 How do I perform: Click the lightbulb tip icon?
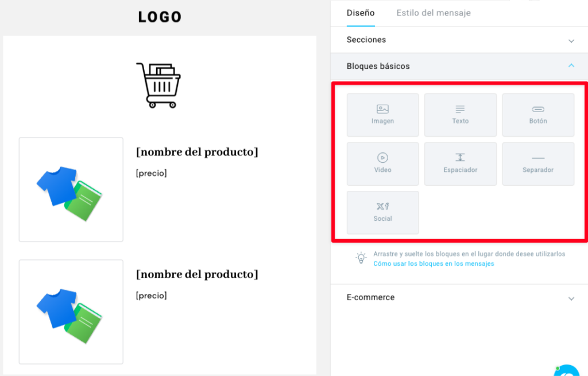pos(361,258)
